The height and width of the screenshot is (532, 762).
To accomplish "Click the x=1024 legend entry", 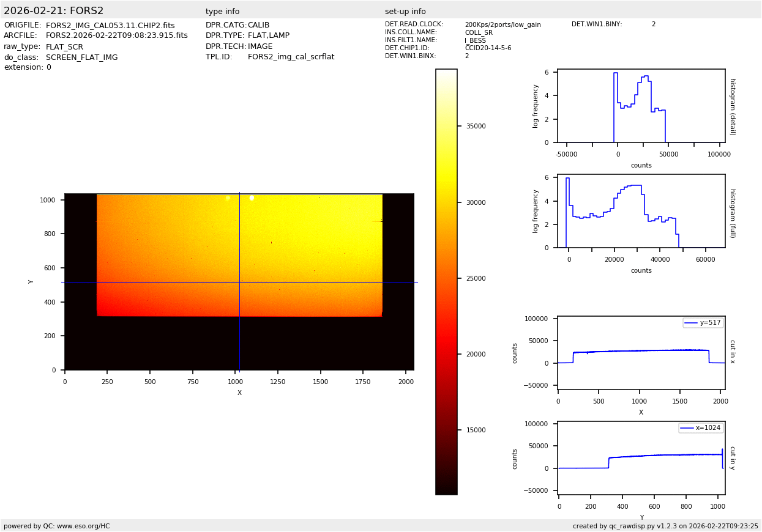I will pos(701,428).
